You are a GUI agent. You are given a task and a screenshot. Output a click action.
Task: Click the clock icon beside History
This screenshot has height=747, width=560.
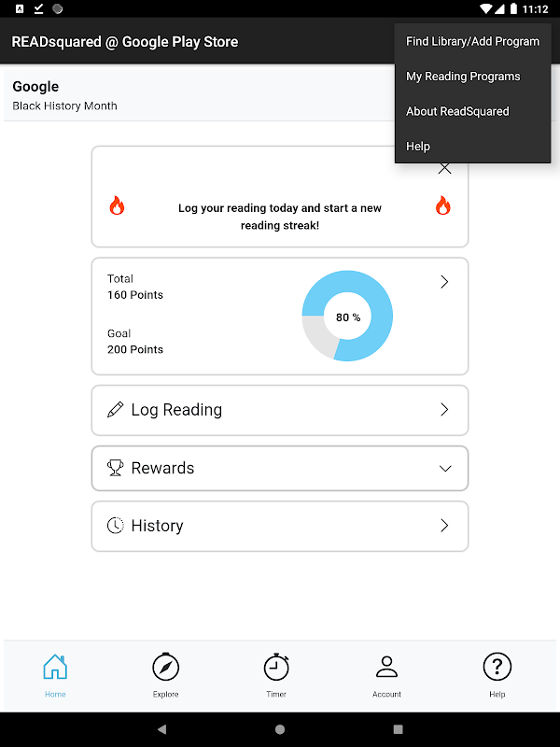(x=116, y=526)
